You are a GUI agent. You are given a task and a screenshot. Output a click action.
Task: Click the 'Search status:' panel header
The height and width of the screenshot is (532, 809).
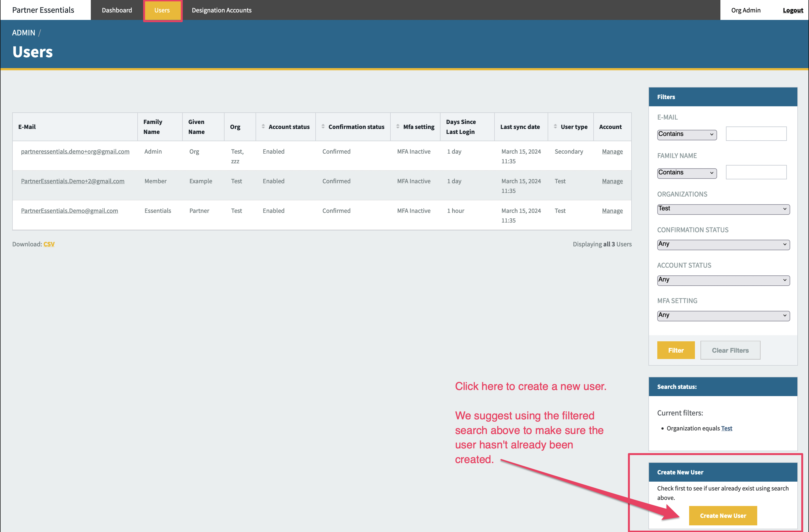click(723, 386)
